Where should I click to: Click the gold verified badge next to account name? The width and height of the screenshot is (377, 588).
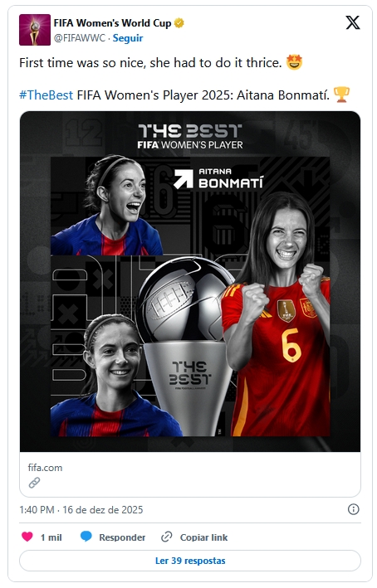[179, 23]
